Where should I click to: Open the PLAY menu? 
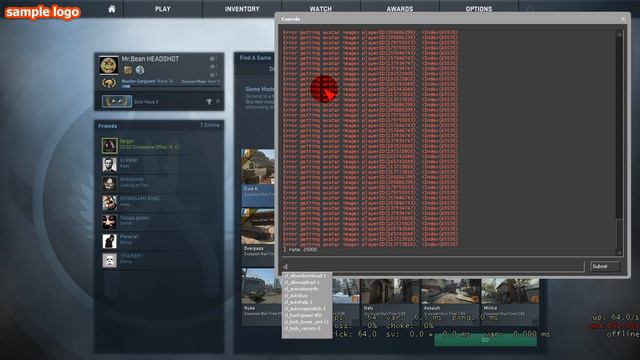pyautogui.click(x=162, y=9)
